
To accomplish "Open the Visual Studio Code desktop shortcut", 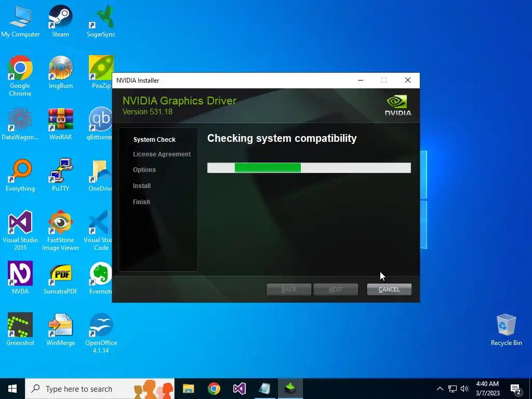I will 98,230.
